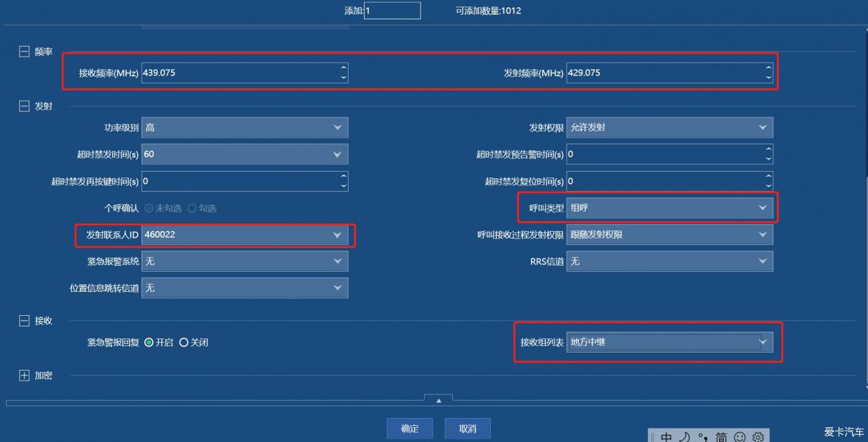The image size is (868, 442).
Task: Click the IME emoji smiley icon
Action: coord(740,437)
